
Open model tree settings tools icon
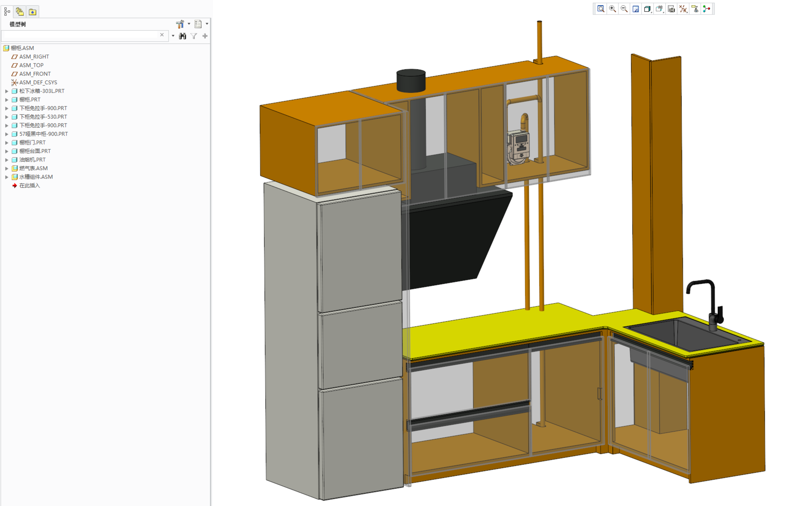tap(180, 24)
